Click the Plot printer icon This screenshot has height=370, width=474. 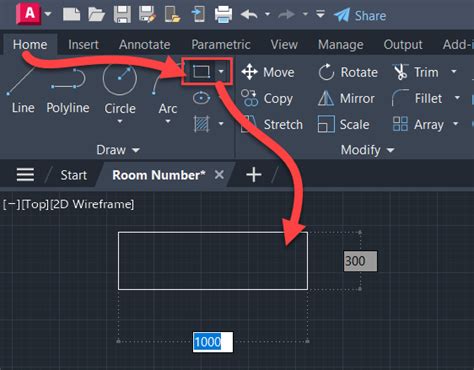click(223, 15)
